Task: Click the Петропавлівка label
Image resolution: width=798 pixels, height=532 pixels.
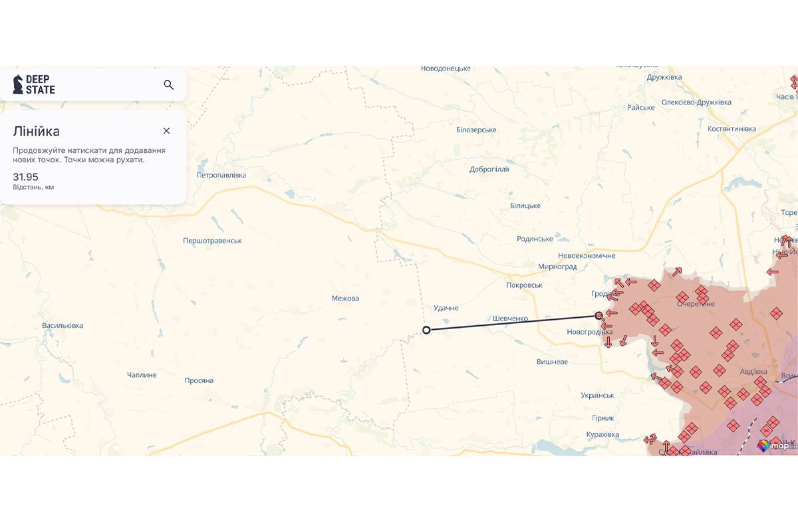Action: (x=221, y=176)
